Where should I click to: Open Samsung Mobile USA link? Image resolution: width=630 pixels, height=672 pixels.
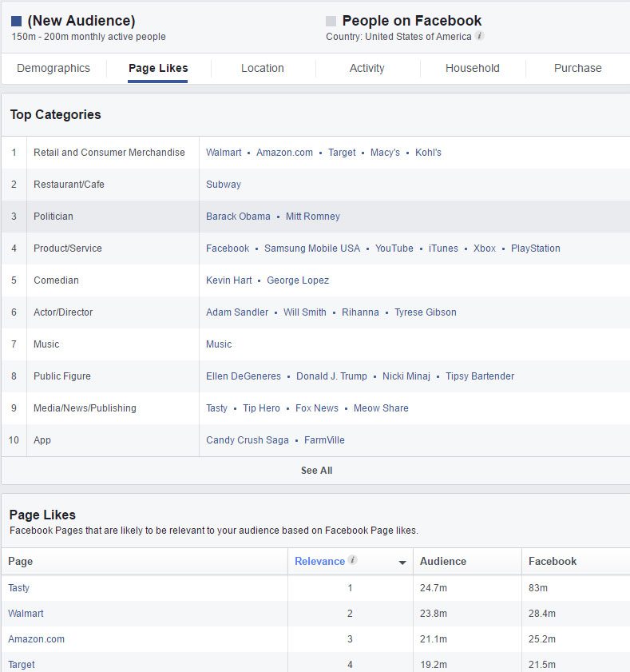coord(312,249)
